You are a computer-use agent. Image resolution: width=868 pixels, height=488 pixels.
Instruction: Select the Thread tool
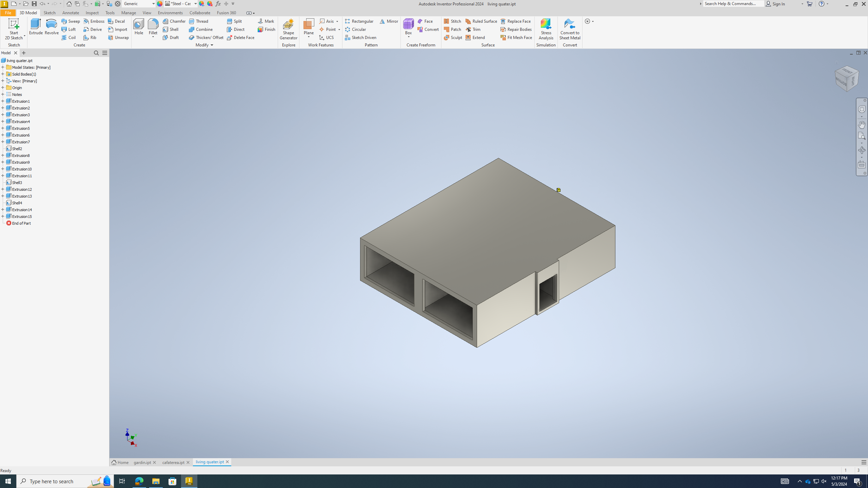click(x=199, y=21)
